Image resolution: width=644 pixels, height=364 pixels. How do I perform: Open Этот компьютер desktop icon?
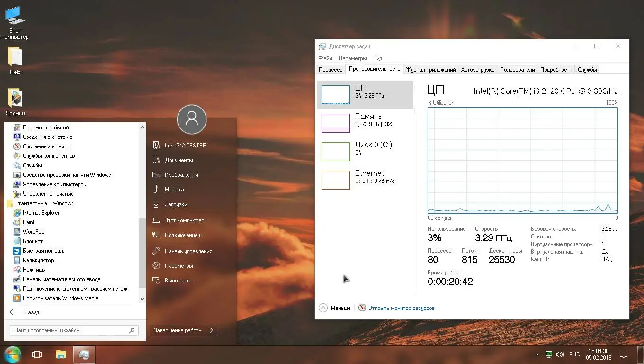point(15,23)
